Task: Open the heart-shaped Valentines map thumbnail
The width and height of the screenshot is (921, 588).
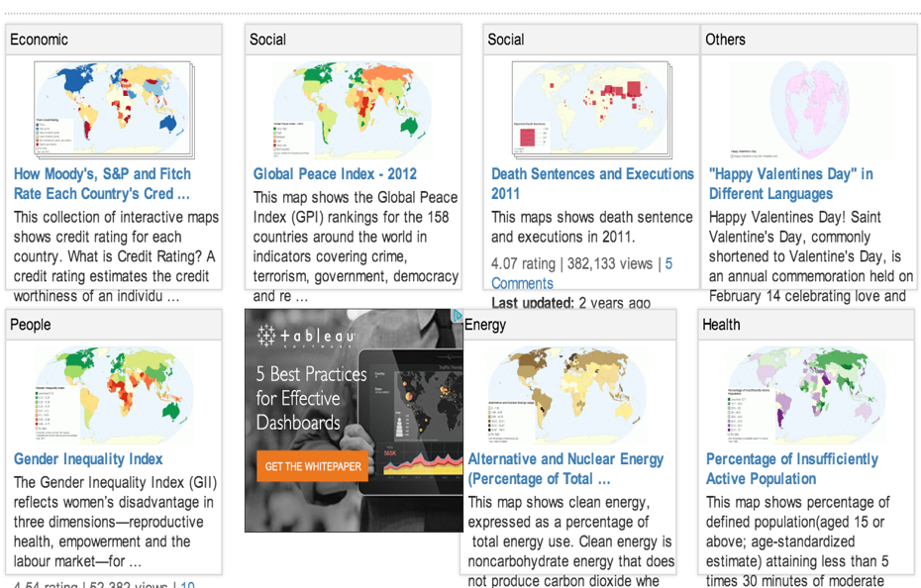Action: [809, 110]
